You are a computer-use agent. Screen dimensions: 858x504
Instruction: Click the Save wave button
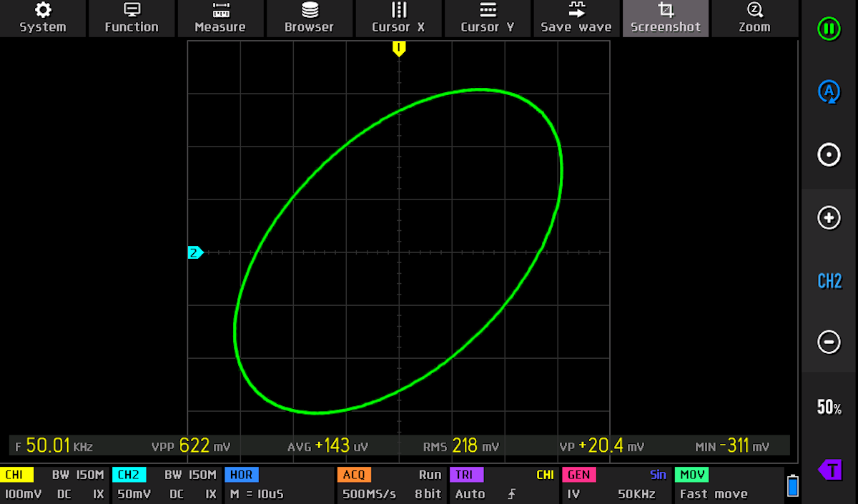576,19
